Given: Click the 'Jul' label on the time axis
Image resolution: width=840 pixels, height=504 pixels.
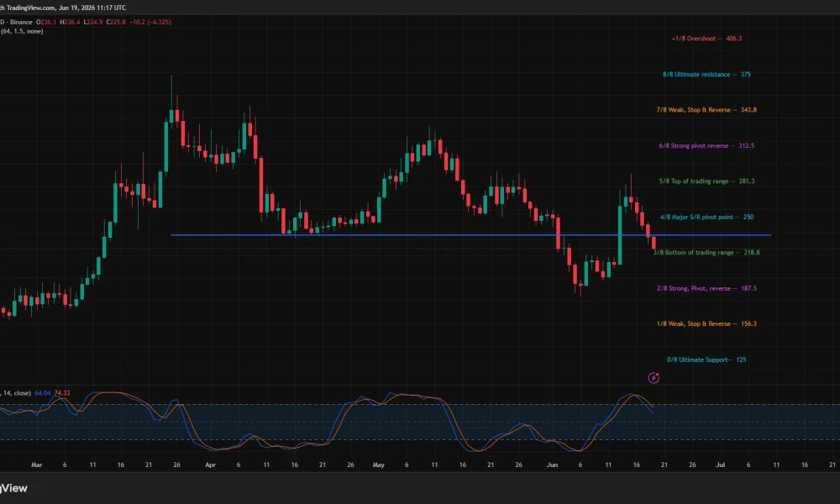Looking at the screenshot, I should [721, 465].
